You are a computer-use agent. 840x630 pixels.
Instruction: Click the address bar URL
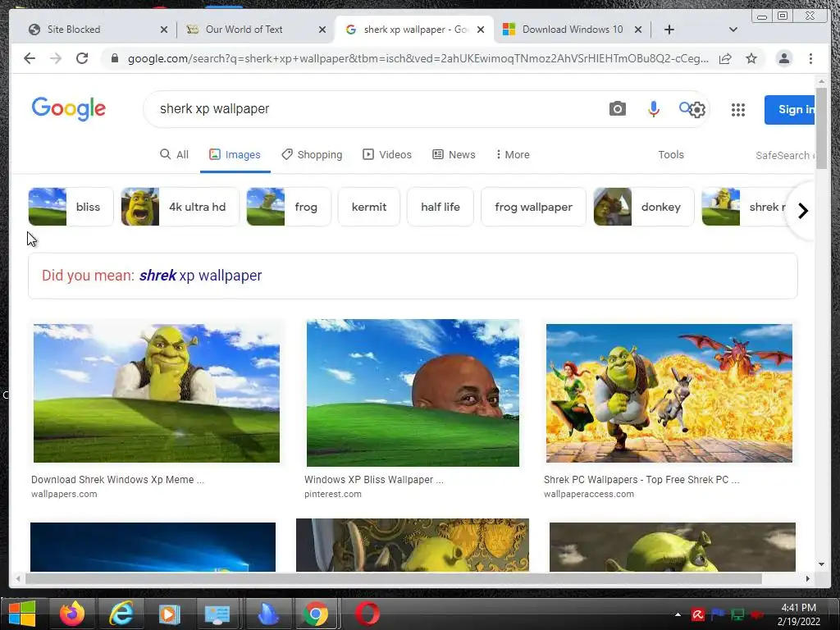tap(418, 58)
